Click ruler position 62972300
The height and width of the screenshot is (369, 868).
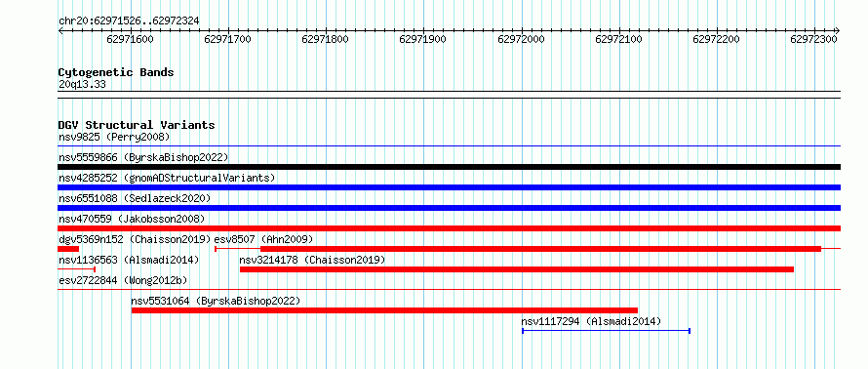tap(813, 39)
